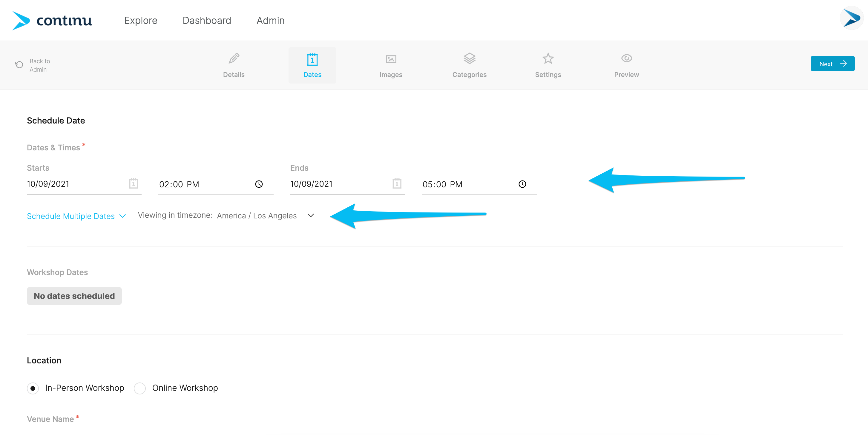Click the Details pencil icon
Viewport: 868px width, 435px height.
(234, 58)
